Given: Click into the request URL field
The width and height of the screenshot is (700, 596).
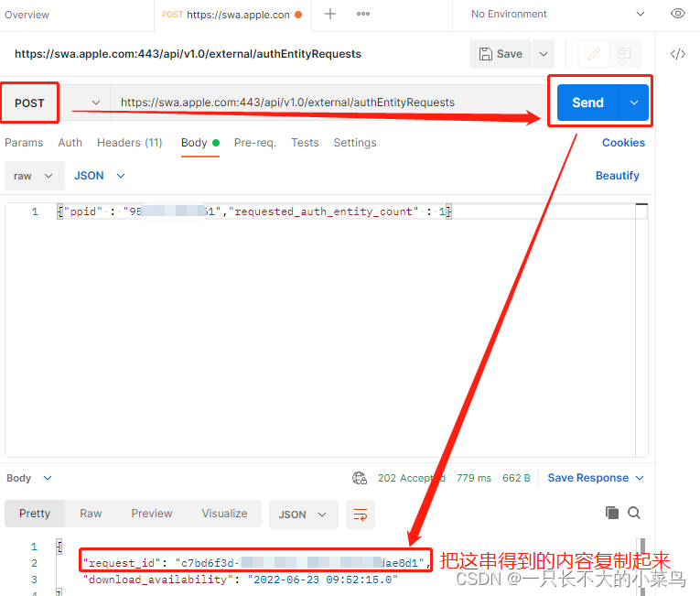Looking at the screenshot, I should pos(328,103).
